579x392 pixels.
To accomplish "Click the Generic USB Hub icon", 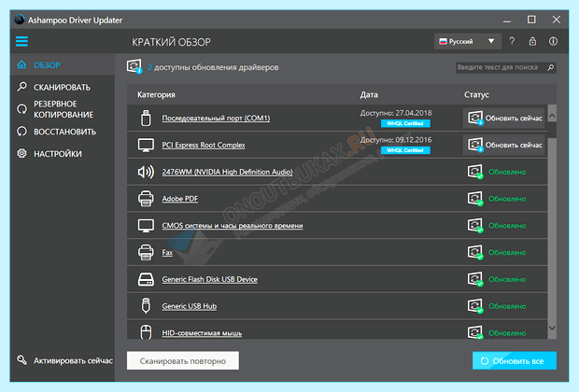I will (x=146, y=306).
